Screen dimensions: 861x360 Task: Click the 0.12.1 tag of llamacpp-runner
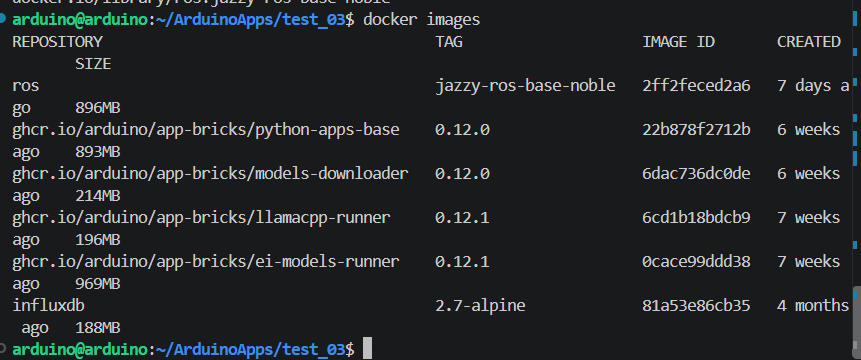tap(462, 218)
